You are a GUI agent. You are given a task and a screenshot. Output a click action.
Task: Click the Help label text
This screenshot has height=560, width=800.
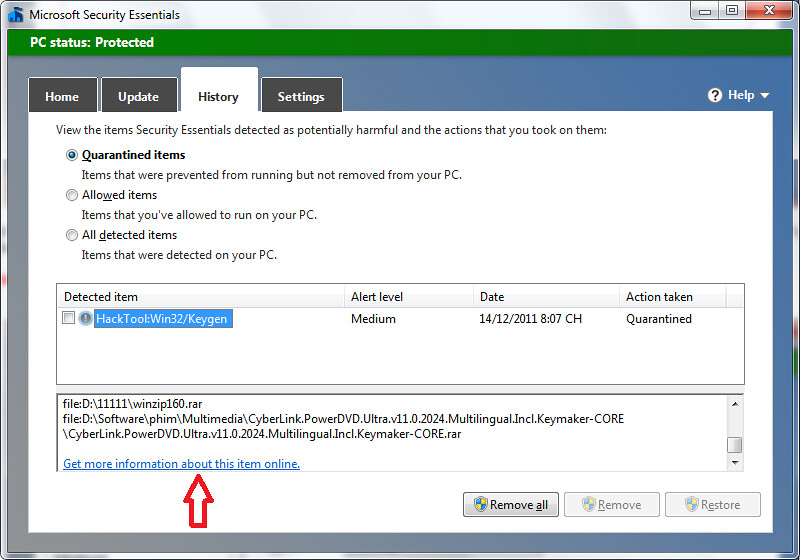(x=741, y=95)
